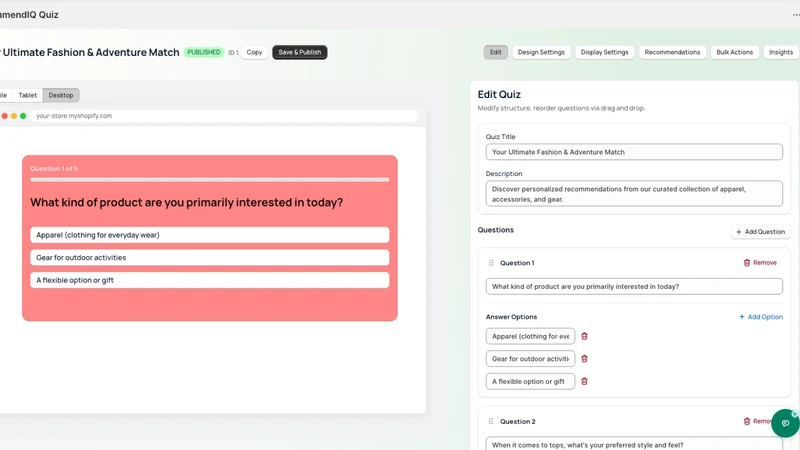The height and width of the screenshot is (450, 800).
Task: Choose 'A flexible option or gift' in preview
Action: point(210,280)
